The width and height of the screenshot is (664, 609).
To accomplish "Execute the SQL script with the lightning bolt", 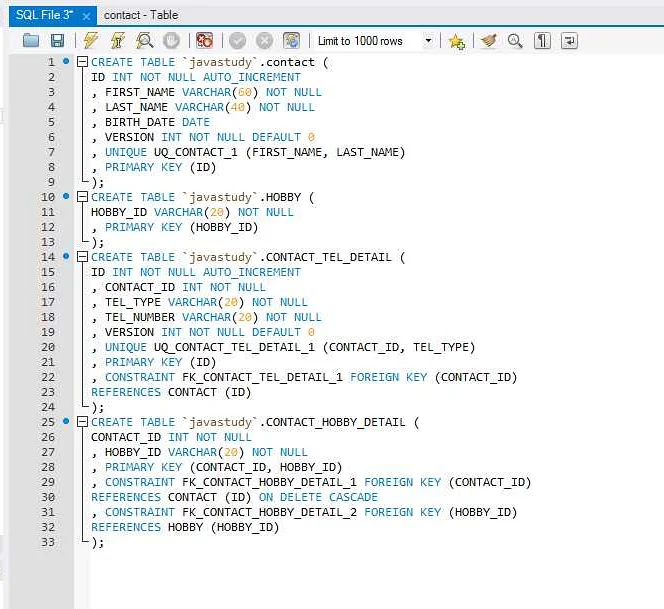I will (x=91, y=41).
